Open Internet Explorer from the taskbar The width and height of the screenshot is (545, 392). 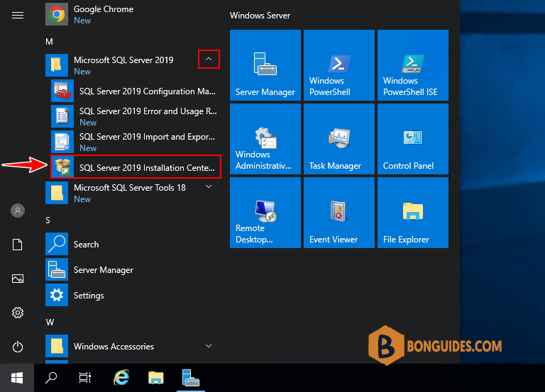tap(121, 377)
